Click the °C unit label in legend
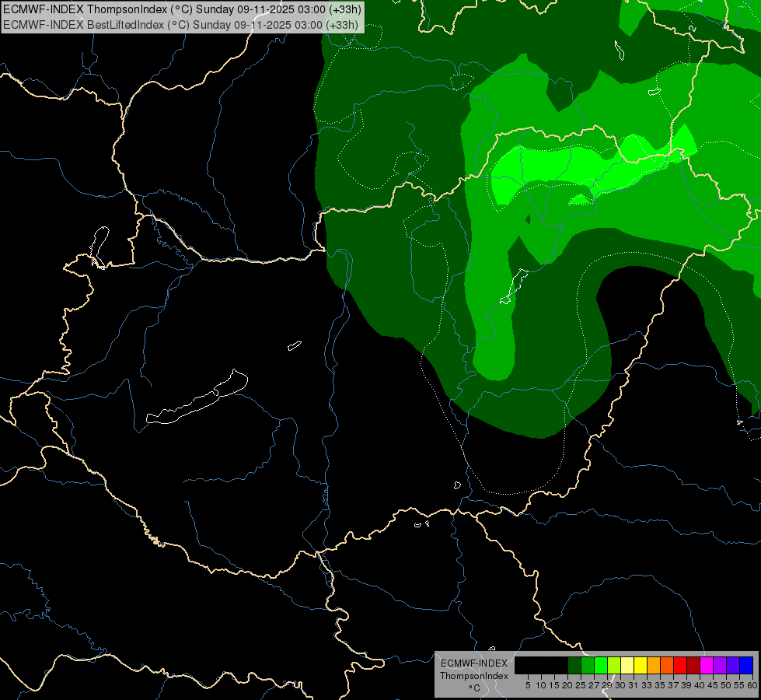The height and width of the screenshot is (700, 761). [x=475, y=688]
